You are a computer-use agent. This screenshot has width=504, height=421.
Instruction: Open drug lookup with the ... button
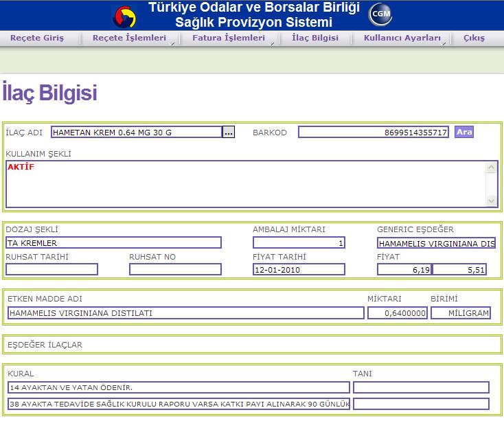point(229,132)
